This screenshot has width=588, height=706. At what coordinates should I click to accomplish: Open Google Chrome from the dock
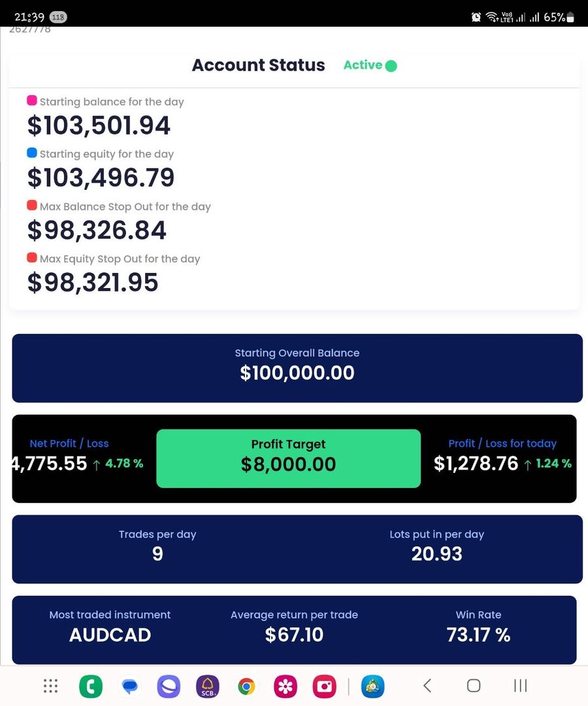tap(246, 686)
